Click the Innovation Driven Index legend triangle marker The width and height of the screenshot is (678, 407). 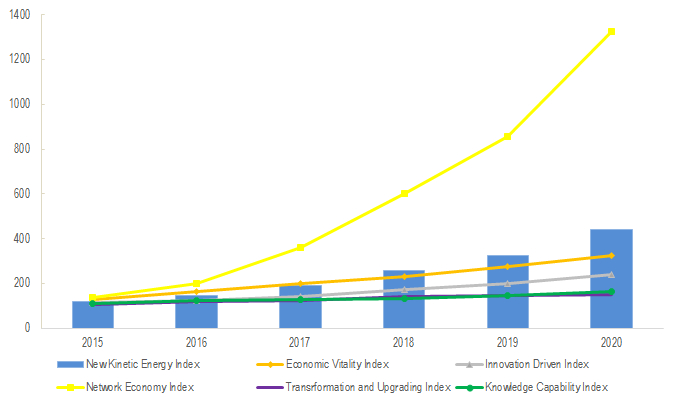(x=469, y=363)
